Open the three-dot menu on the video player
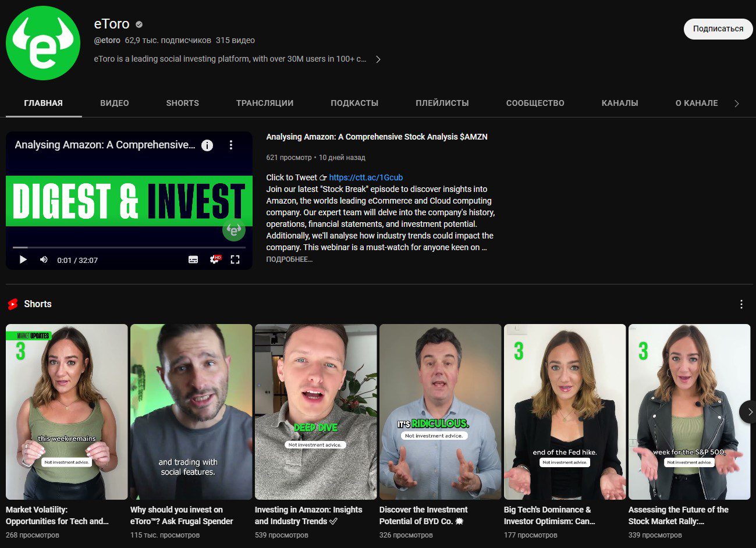Viewport: 756px width, 548px height. click(231, 145)
